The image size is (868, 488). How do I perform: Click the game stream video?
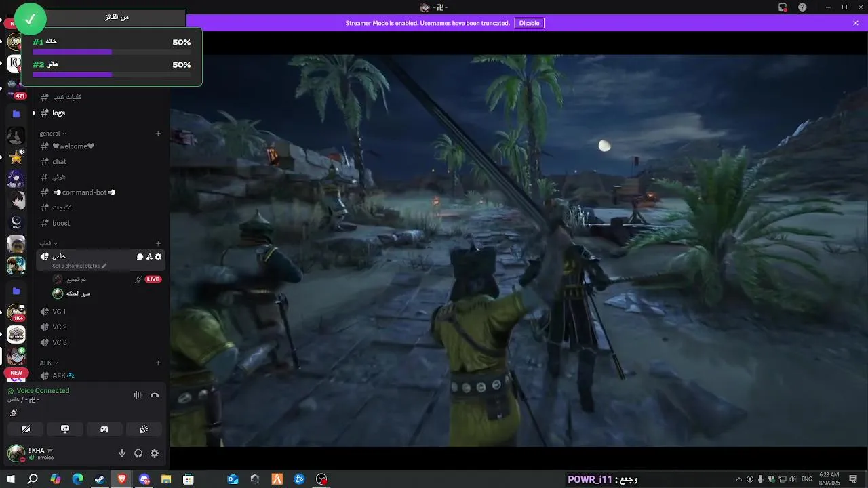pyautogui.click(x=519, y=251)
